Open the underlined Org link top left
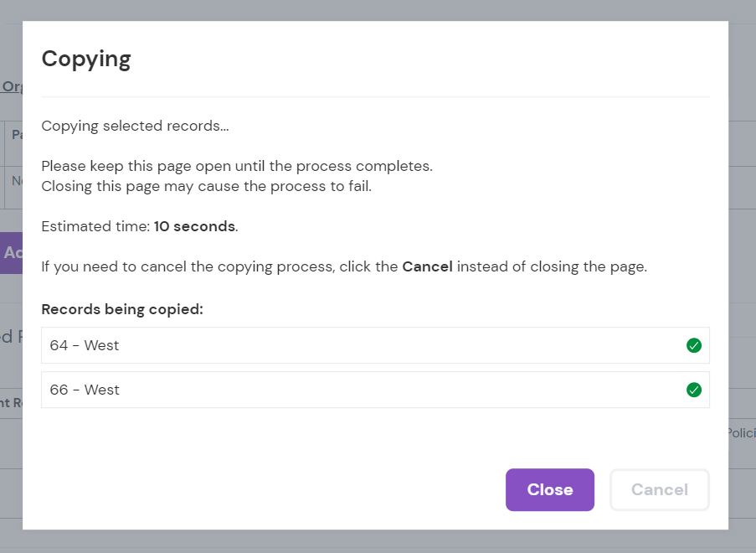Image resolution: width=756 pixels, height=553 pixels. pos(9,86)
